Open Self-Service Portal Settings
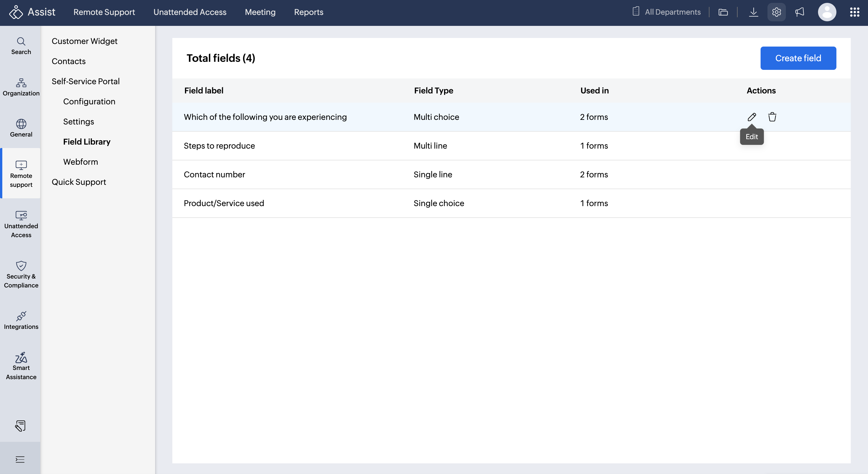 pyautogui.click(x=78, y=122)
